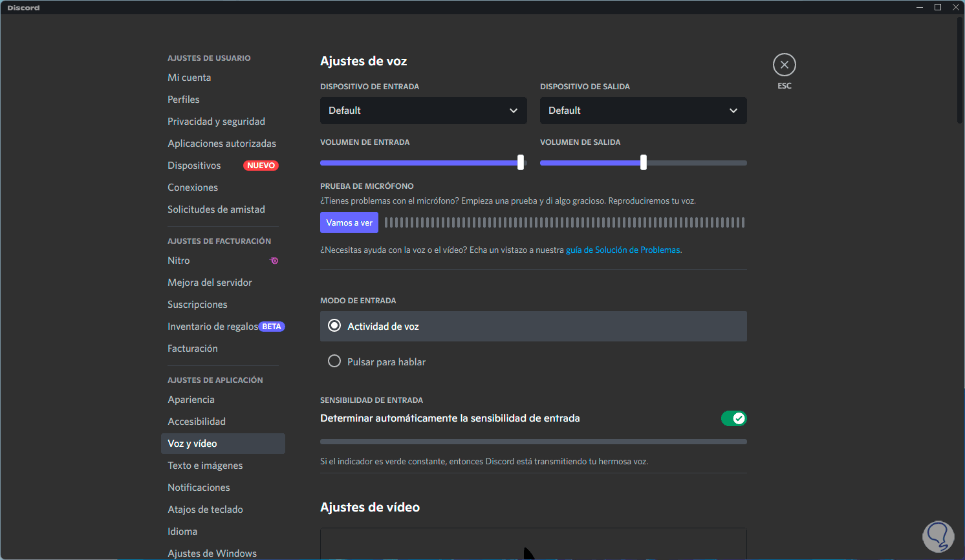Screen dimensions: 965x560
Task: Click the input sensitivity indicator bar
Action: click(534, 442)
